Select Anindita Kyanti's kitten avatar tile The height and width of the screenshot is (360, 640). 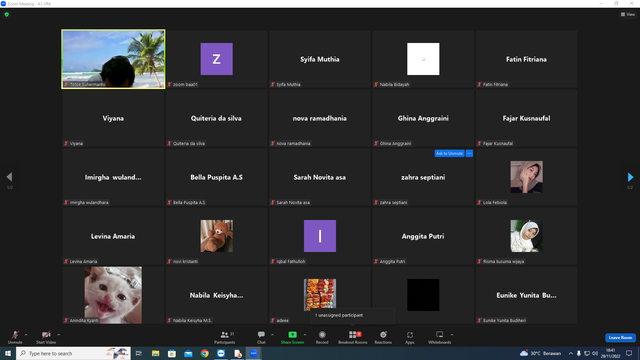113,295
